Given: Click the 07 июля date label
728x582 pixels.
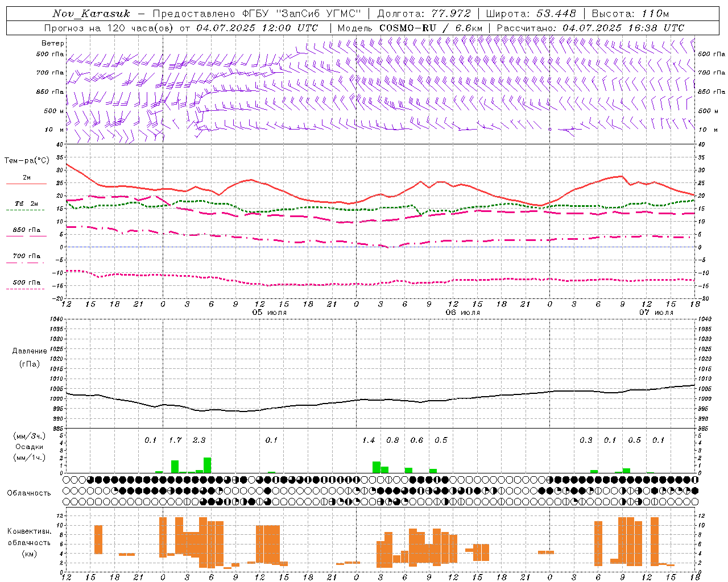Looking at the screenshot, I should (x=656, y=313).
